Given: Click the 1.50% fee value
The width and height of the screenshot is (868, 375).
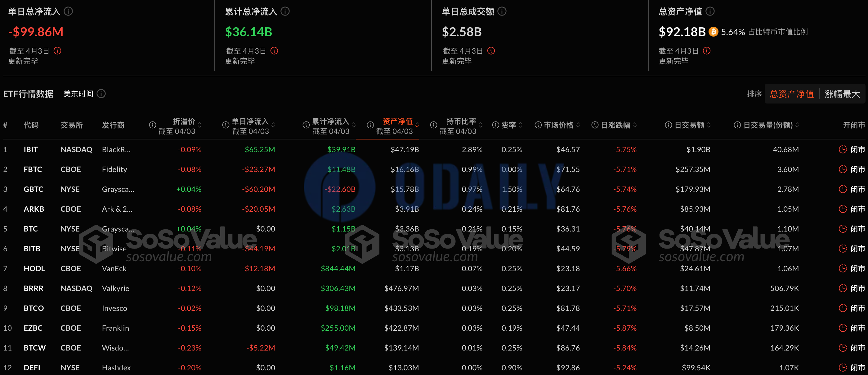Looking at the screenshot, I should (512, 189).
